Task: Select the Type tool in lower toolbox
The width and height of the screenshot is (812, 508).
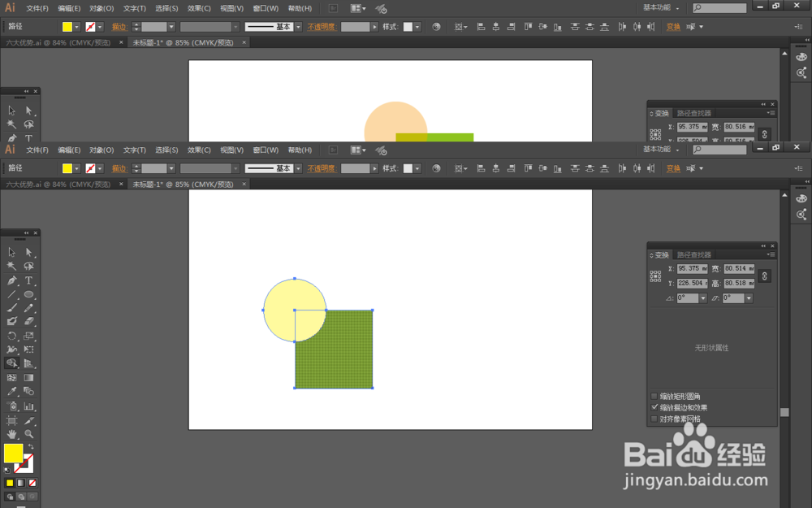Action: (29, 280)
